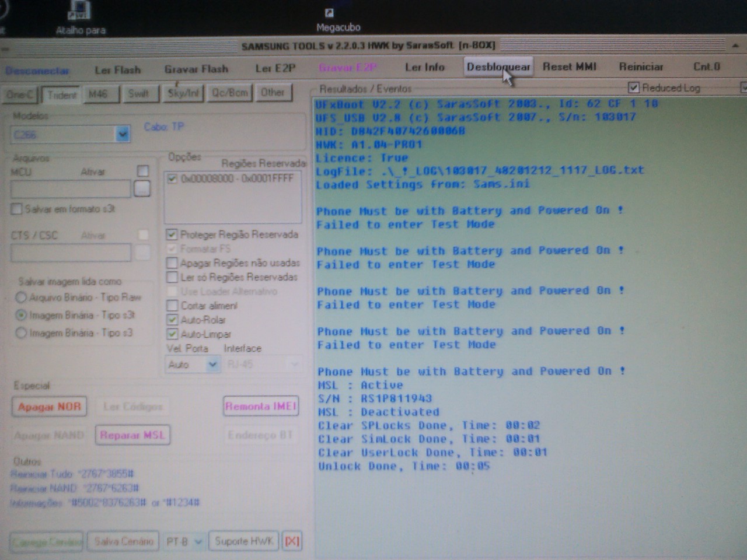
Task: Click the Cnt.0 counter button
Action: tap(707, 66)
